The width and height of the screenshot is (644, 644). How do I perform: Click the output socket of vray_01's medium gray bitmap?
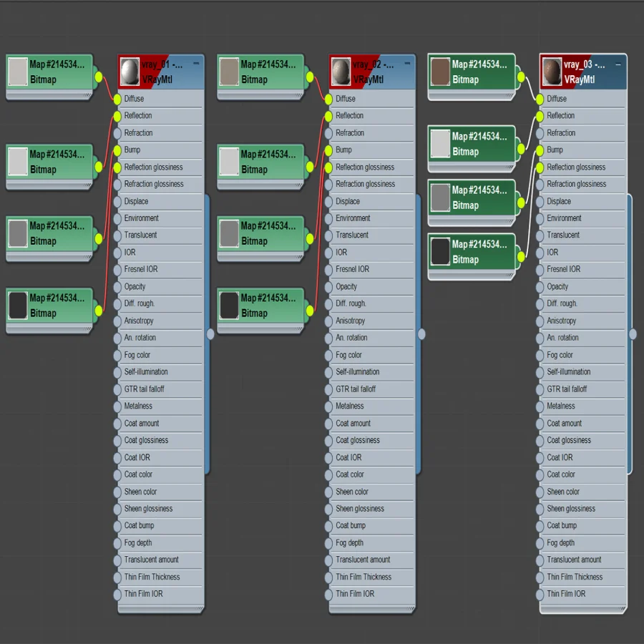tap(99, 238)
